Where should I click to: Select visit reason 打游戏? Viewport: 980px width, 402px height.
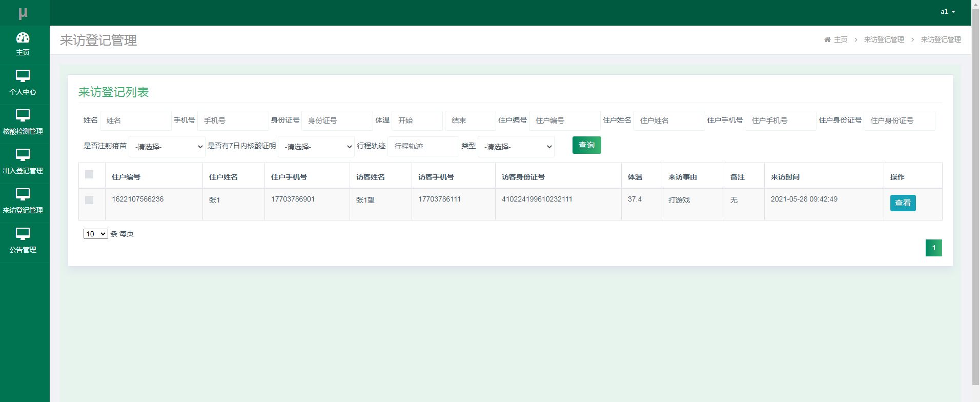[x=679, y=200]
